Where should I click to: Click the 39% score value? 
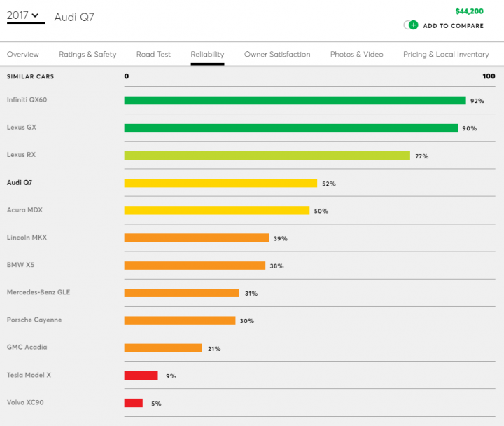click(x=280, y=238)
